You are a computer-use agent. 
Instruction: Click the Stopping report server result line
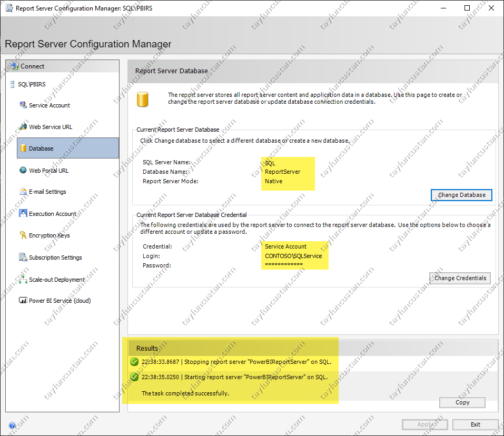coord(236,362)
